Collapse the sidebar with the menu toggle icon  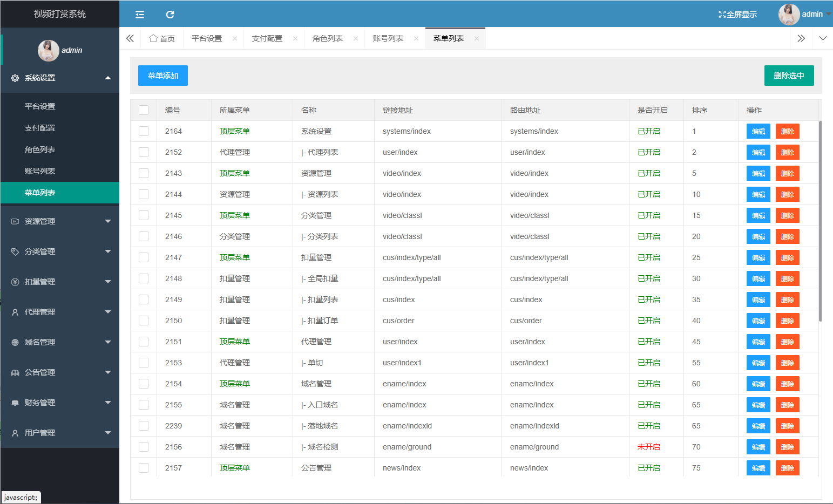pos(140,15)
